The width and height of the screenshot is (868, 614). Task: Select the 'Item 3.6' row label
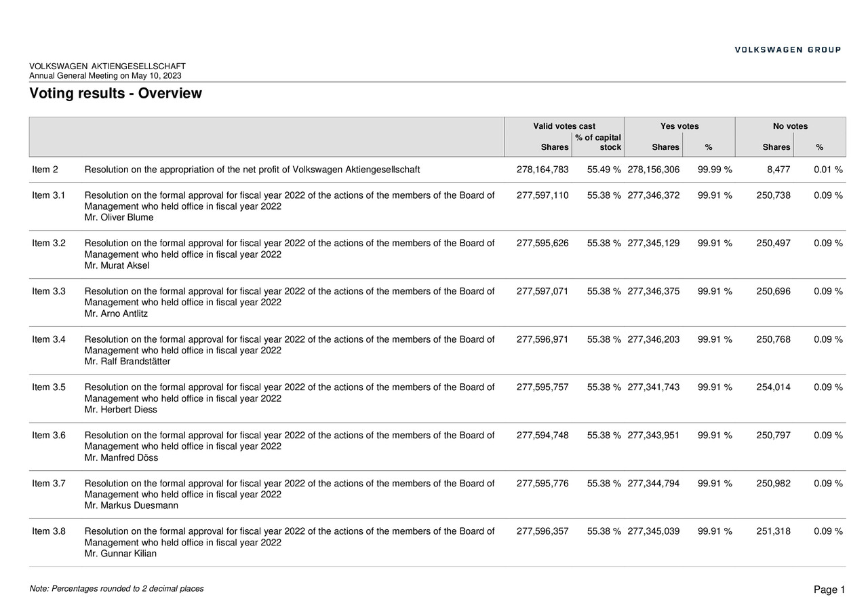[49, 436]
